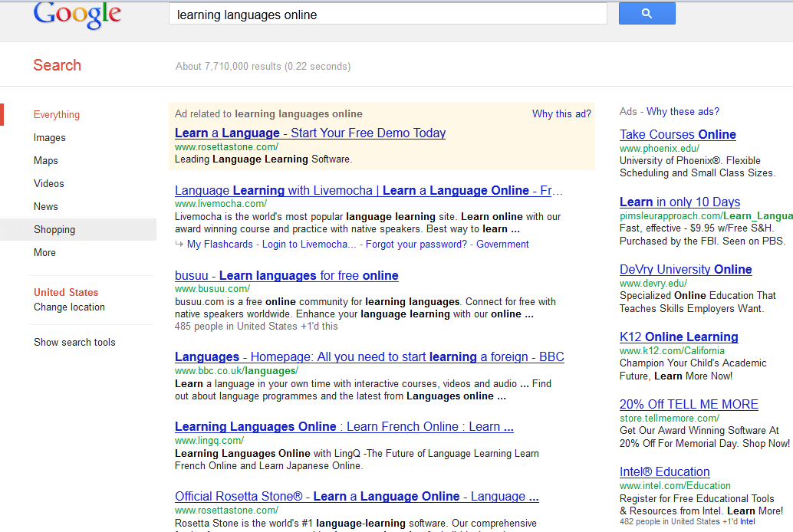Click www.lingq.com/ green URL

click(209, 441)
